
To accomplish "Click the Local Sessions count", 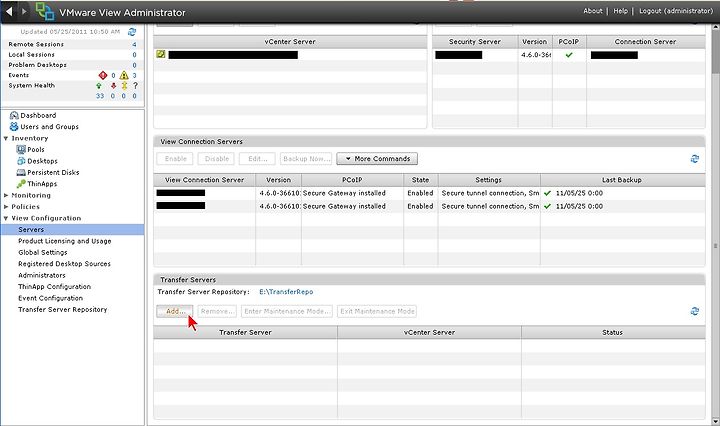I will (x=135, y=55).
